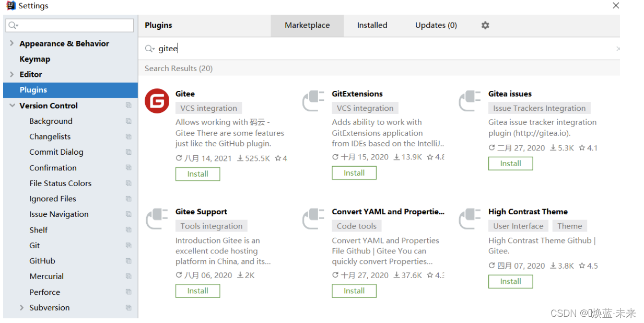
Task: Expand the Subversion subsection
Action: (x=22, y=307)
